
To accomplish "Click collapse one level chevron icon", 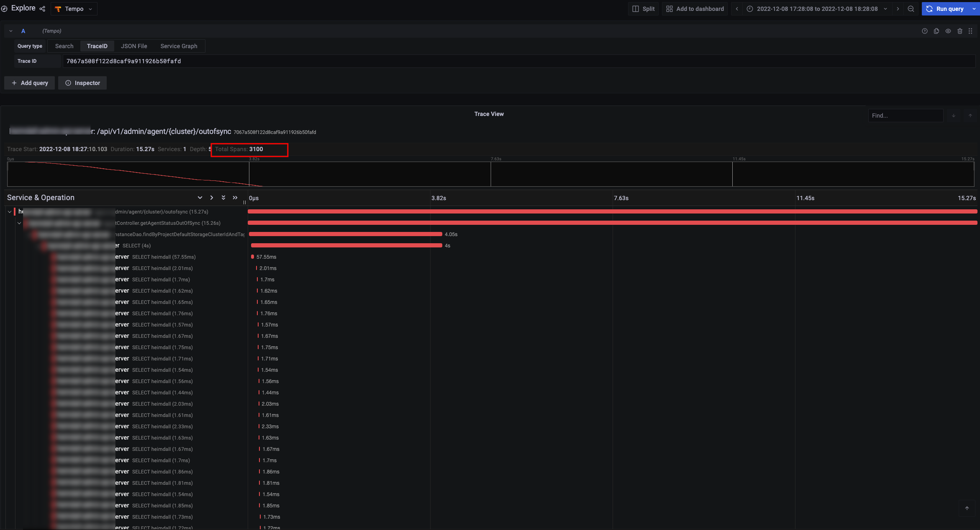I will point(212,198).
